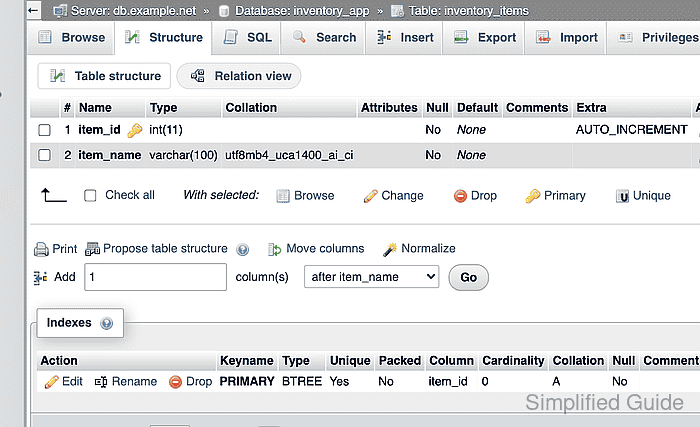Screen dimensions: 700x427
Task: Open the SQL tab
Action: (247, 38)
